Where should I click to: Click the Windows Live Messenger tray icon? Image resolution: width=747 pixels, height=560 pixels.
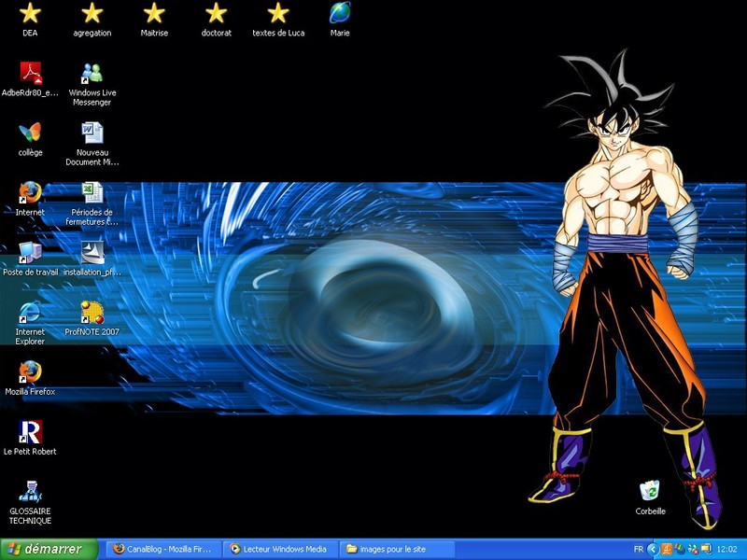pyautogui.click(x=693, y=550)
